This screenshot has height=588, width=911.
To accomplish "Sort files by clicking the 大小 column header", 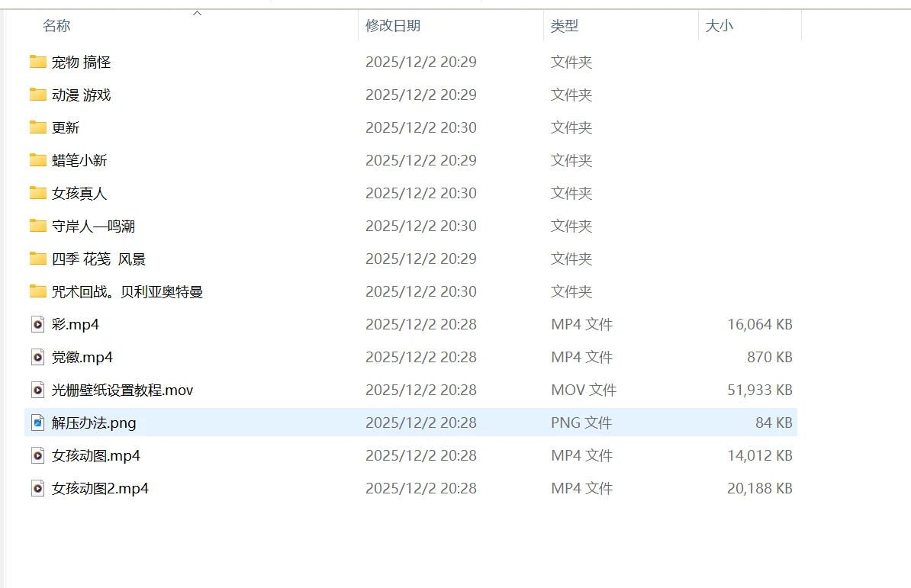I will 720,25.
